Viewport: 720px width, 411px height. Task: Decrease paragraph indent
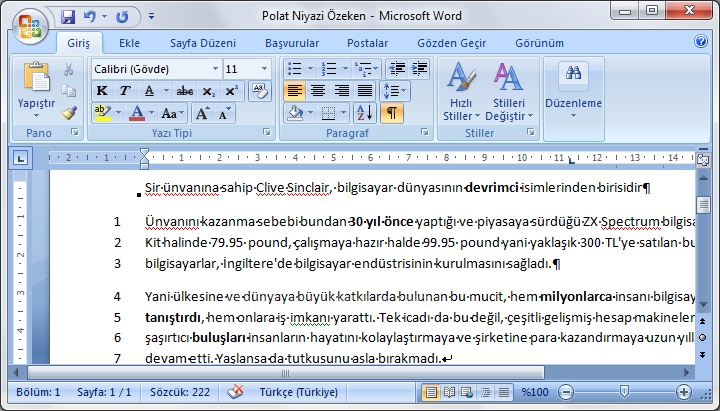tap(397, 69)
